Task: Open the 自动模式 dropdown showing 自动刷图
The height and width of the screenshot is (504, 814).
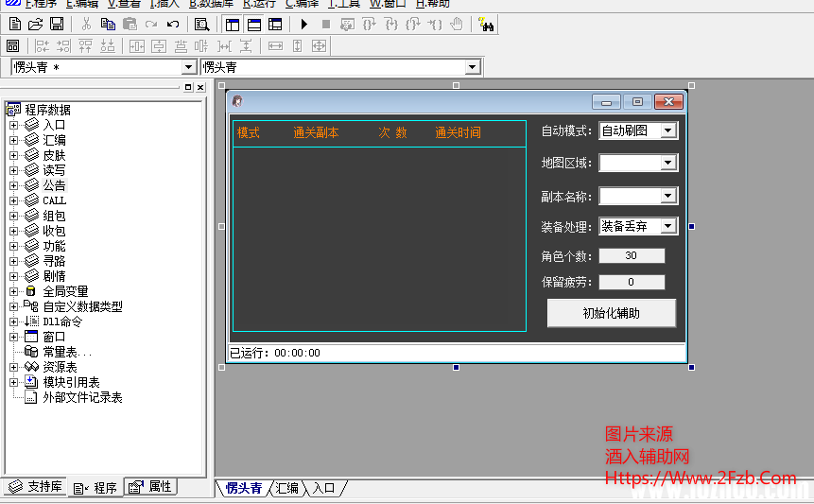Action: tap(668, 130)
